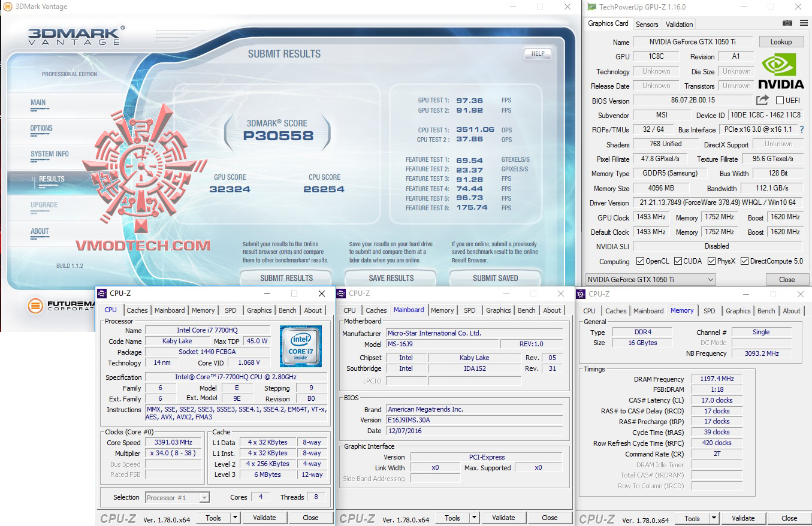812x526 pixels.
Task: Open Caches tab in CPU-Z CPU window
Action: point(137,310)
